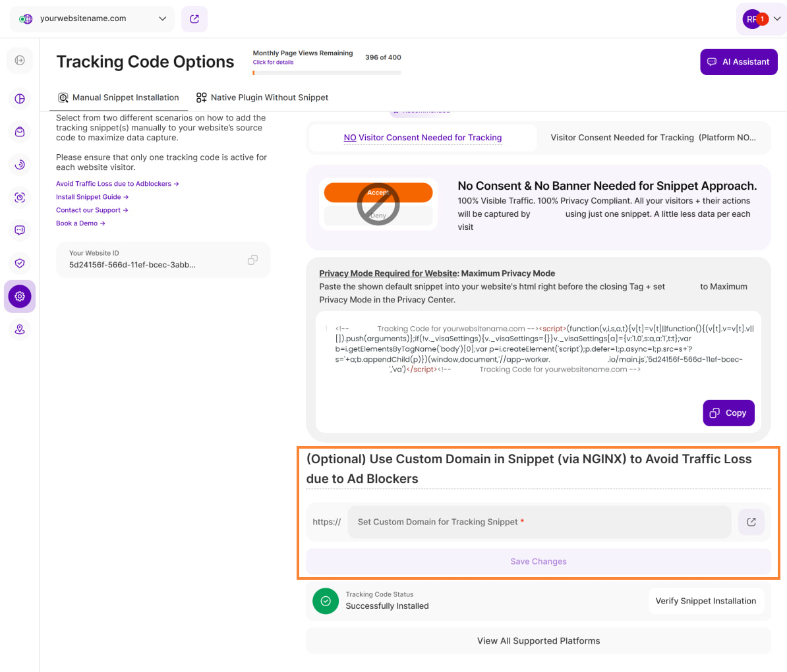
Task: Open the pie chart dashboard icon
Action: pos(20,99)
